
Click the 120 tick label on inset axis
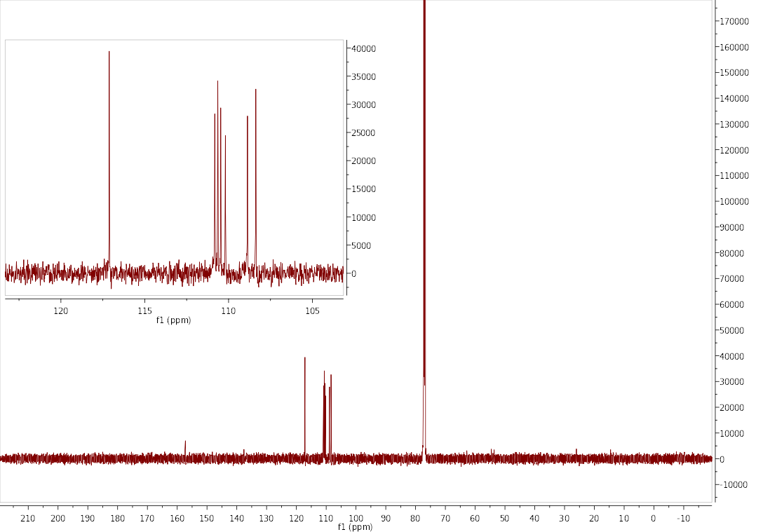(x=61, y=310)
